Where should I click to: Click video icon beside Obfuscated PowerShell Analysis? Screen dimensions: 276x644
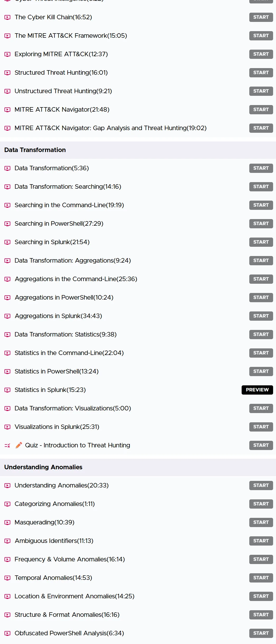point(7,633)
